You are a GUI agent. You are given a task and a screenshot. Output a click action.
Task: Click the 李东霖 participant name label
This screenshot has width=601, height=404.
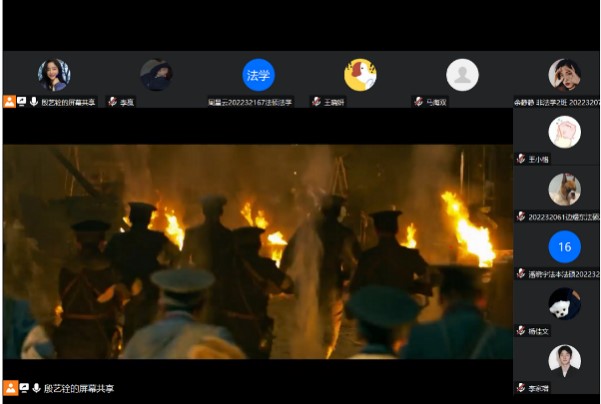(539, 388)
